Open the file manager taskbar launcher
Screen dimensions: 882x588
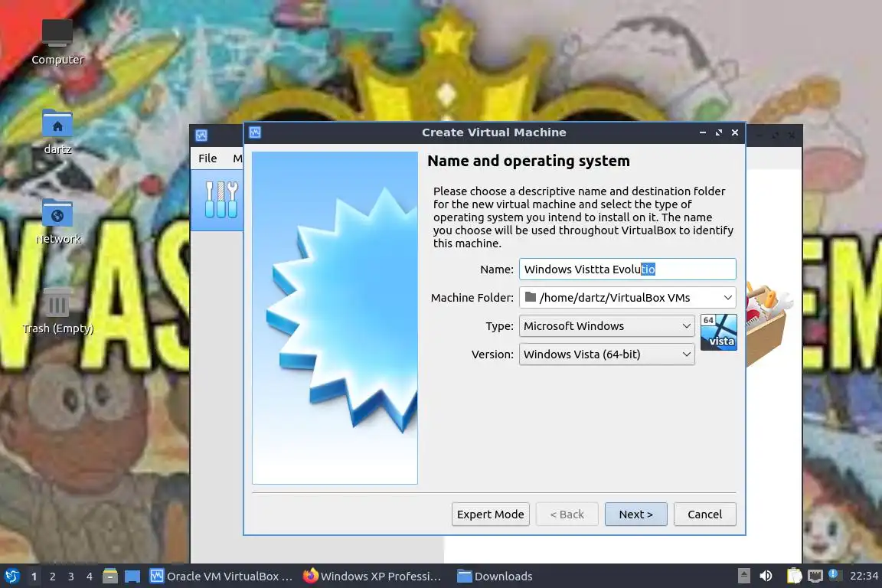[110, 576]
